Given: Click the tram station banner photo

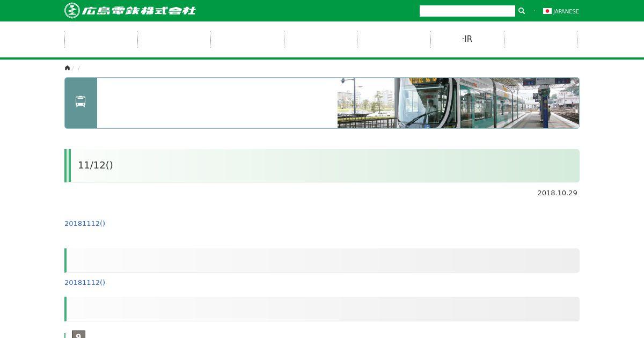Looking at the screenshot, I should pyautogui.click(x=458, y=103).
